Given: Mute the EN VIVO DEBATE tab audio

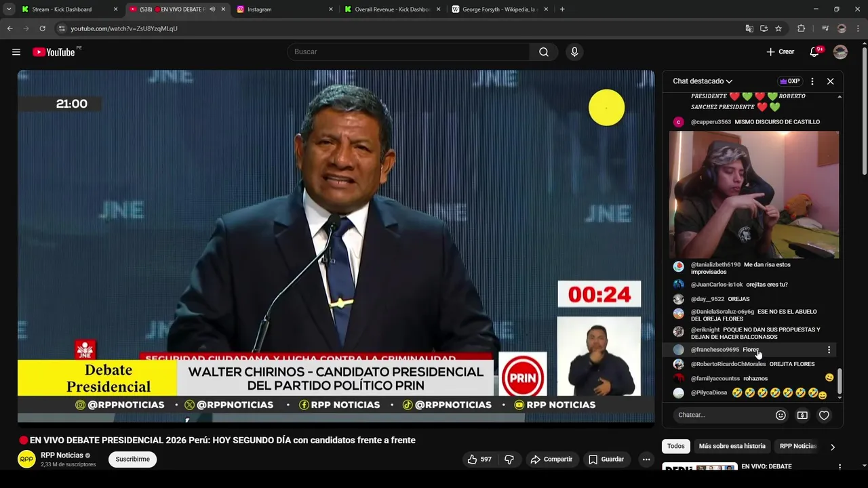Looking at the screenshot, I should [212, 9].
